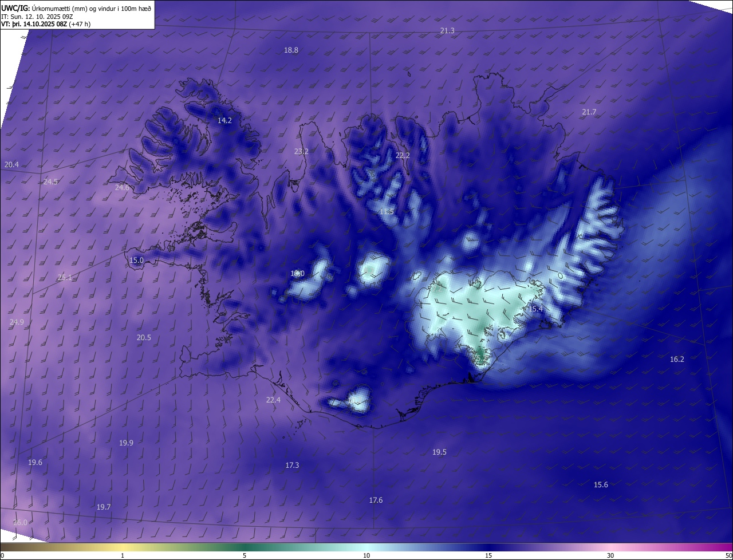Click the colorbar tick label 1
Screen dimensions: 733x560
(123, 555)
